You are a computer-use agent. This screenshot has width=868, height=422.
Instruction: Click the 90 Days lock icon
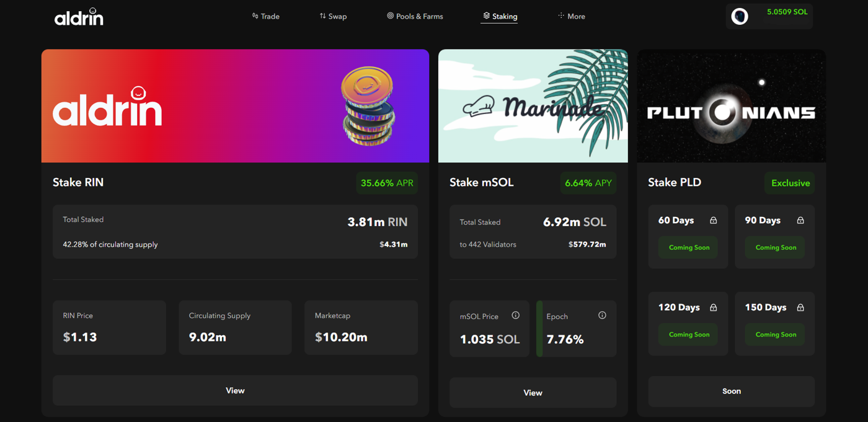800,221
